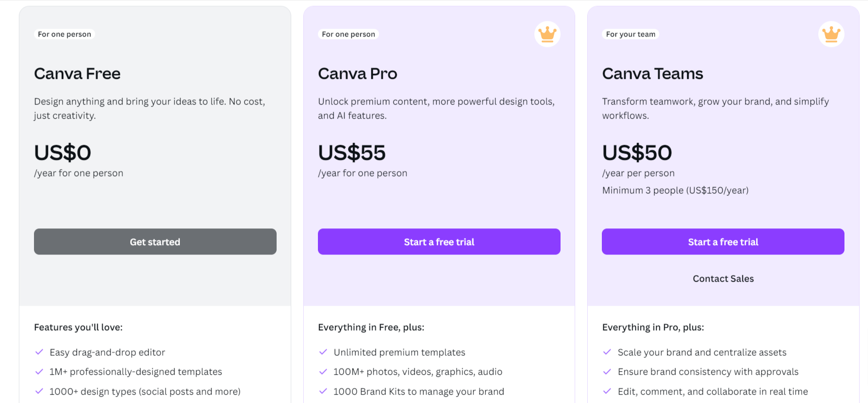Start a free trial of Canva Teams
The image size is (868, 403).
click(723, 241)
